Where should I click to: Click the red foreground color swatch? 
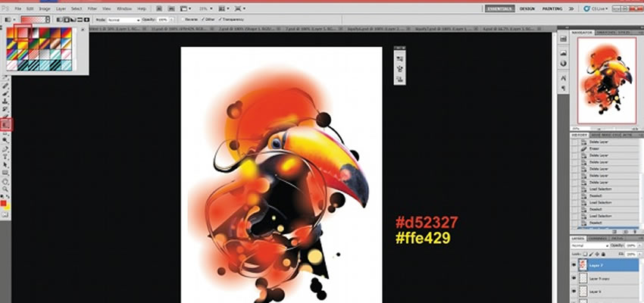pos(4,204)
